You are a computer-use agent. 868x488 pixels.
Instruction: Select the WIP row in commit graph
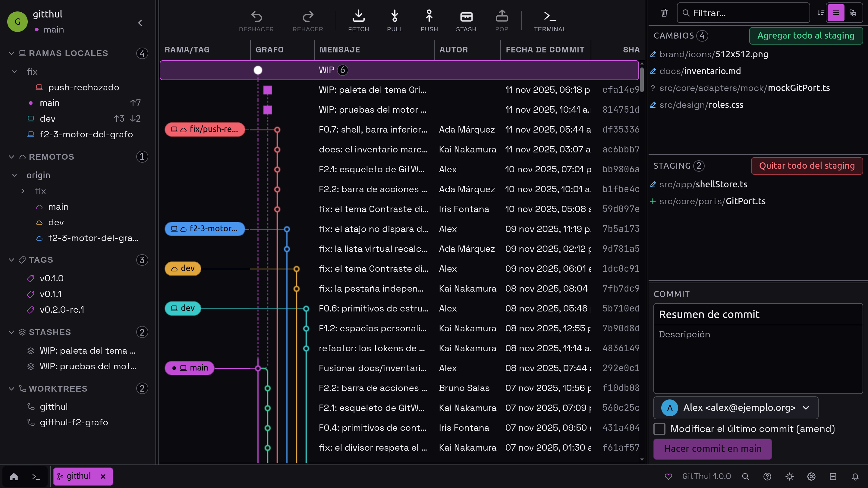399,70
